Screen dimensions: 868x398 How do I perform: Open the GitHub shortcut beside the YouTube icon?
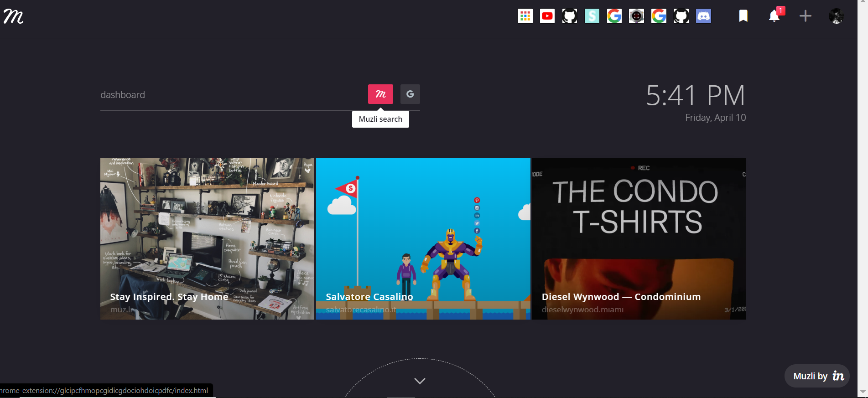(x=570, y=16)
